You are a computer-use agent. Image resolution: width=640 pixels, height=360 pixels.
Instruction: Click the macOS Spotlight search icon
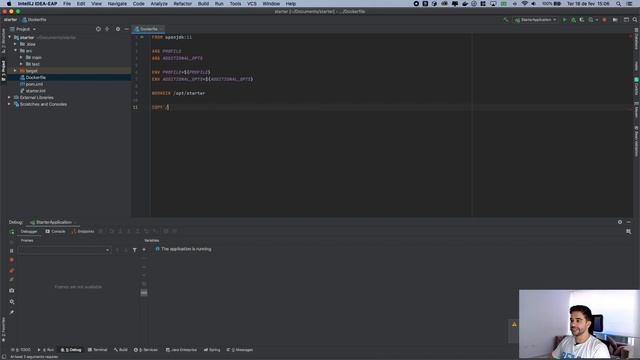pyautogui.click(x=619, y=4)
